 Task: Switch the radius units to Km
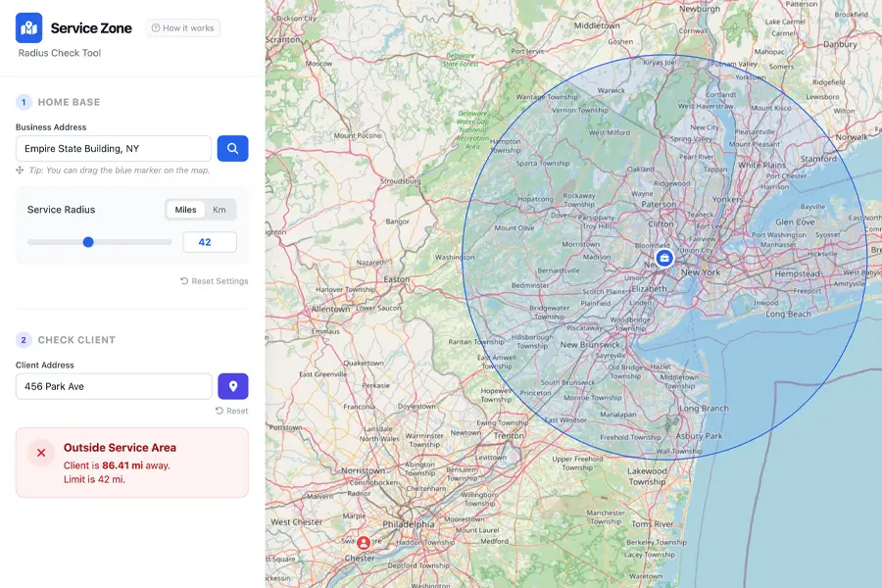click(x=219, y=210)
